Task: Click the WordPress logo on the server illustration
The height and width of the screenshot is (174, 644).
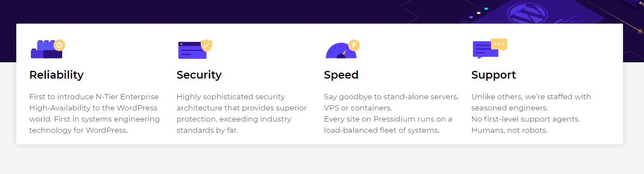Action: [x=524, y=14]
